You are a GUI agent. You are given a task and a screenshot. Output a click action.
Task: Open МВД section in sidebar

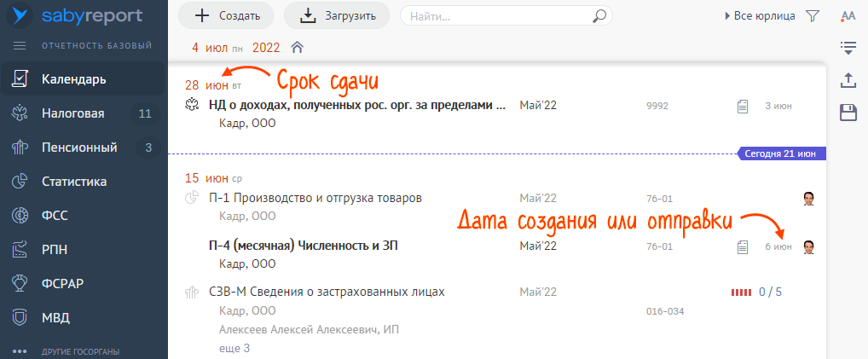[83, 318]
